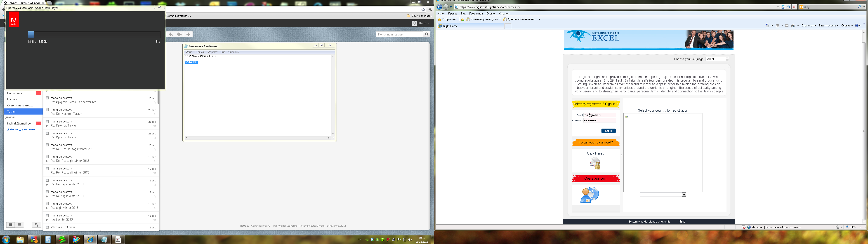Open the ICQ flower icon in taskbar
This screenshot has height=244, width=868.
[62, 240]
